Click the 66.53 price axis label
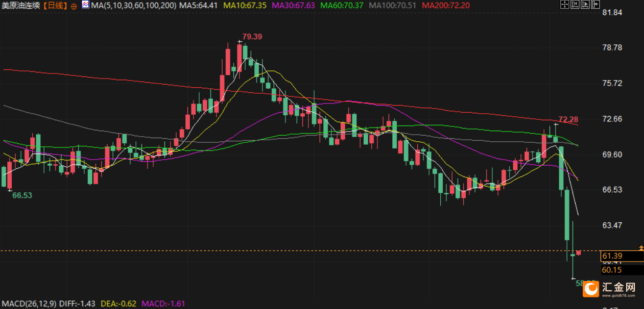 pos(612,189)
